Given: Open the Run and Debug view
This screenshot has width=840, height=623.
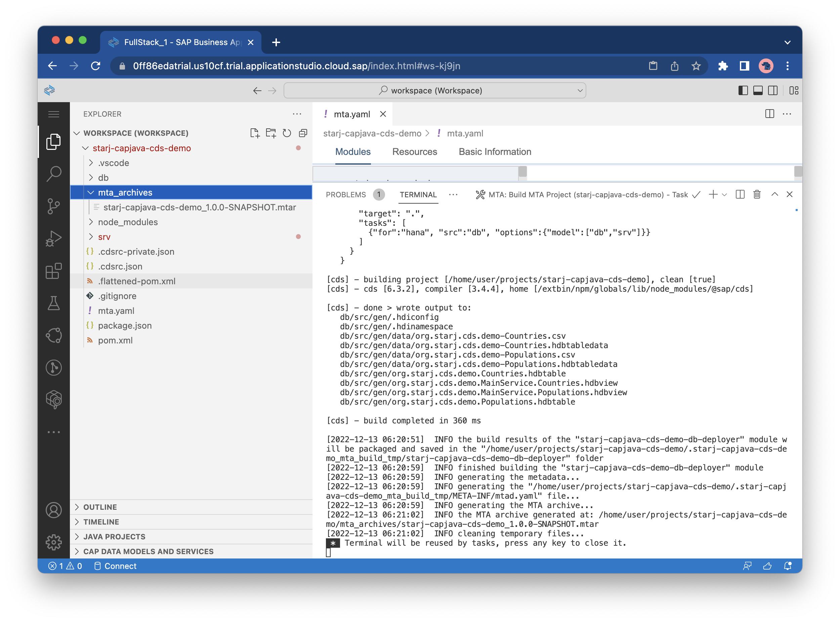Looking at the screenshot, I should [53, 238].
